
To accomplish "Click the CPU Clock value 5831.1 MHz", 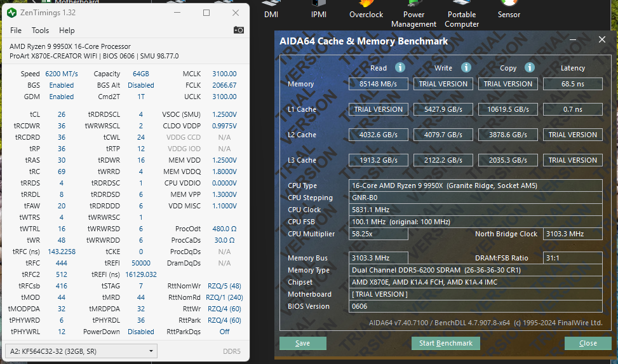I will tap(476, 210).
